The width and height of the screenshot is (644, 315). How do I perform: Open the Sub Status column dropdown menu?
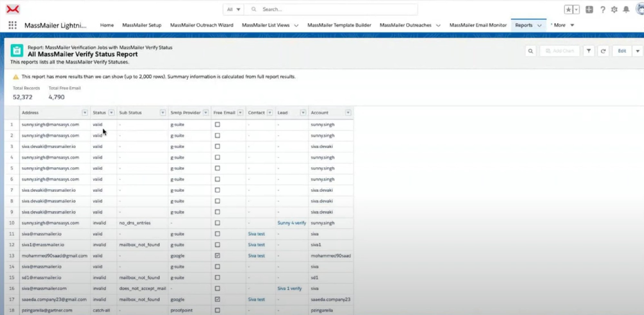tap(163, 113)
